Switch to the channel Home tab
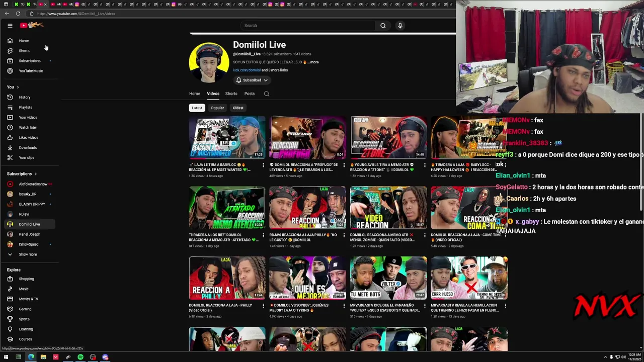Image resolution: width=644 pixels, height=362 pixels. [x=194, y=94]
